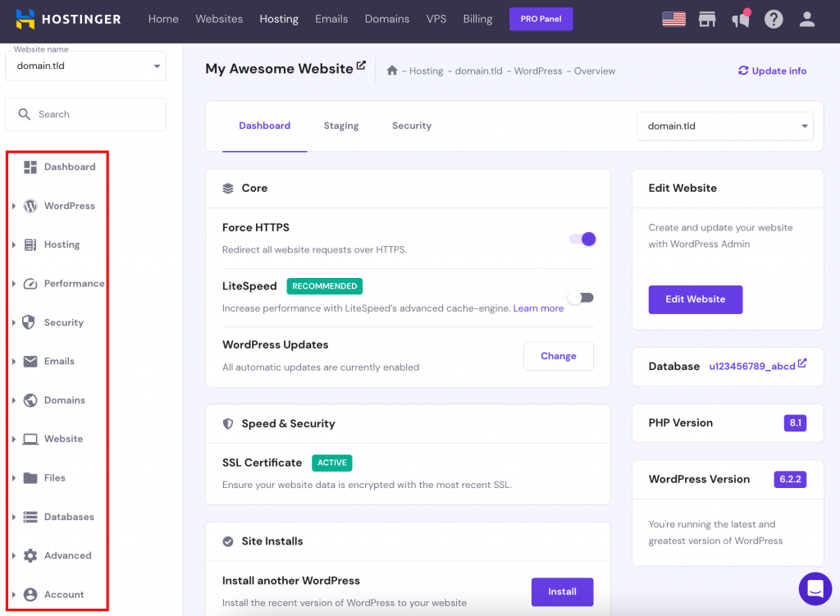Disable the Force HTTPS toggle
The width and height of the screenshot is (840, 616).
click(582, 239)
